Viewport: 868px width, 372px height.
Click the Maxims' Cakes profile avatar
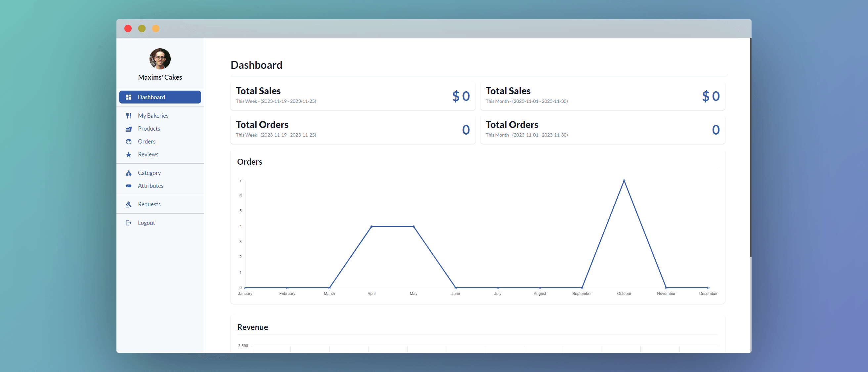point(160,59)
